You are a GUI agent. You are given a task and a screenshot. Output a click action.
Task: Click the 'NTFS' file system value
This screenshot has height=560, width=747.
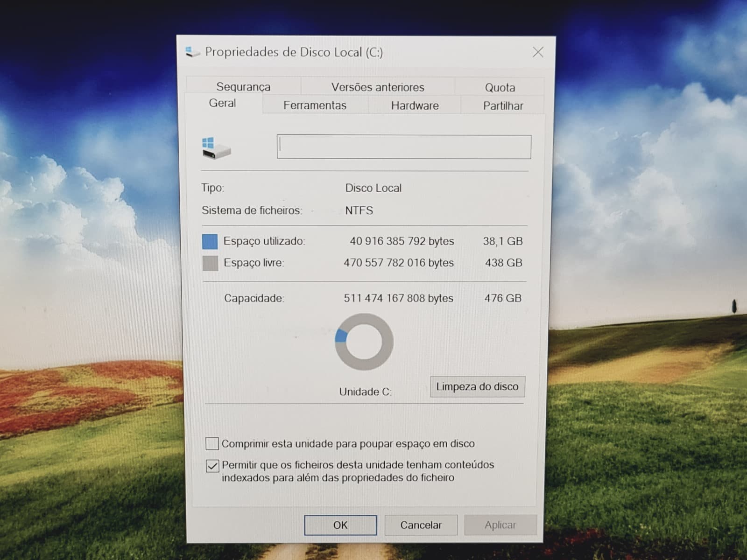tap(359, 210)
